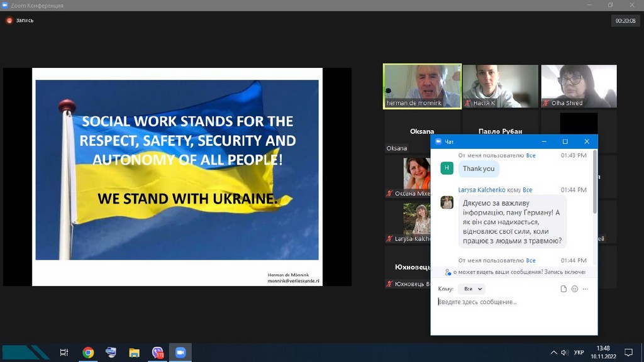Open chat more options (three dots)
This screenshot has width=644, height=362.
(586, 289)
